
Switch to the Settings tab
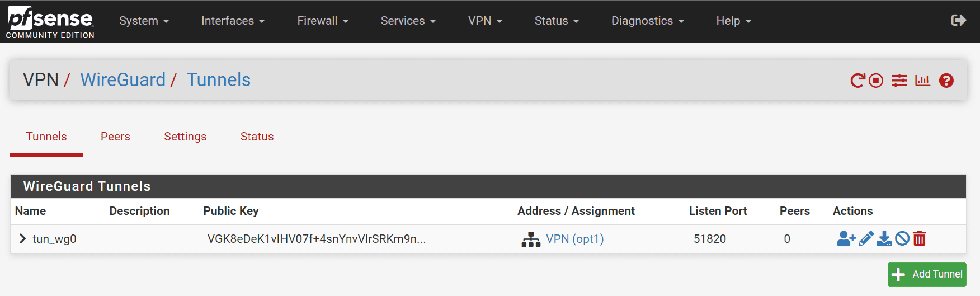pyautogui.click(x=185, y=137)
